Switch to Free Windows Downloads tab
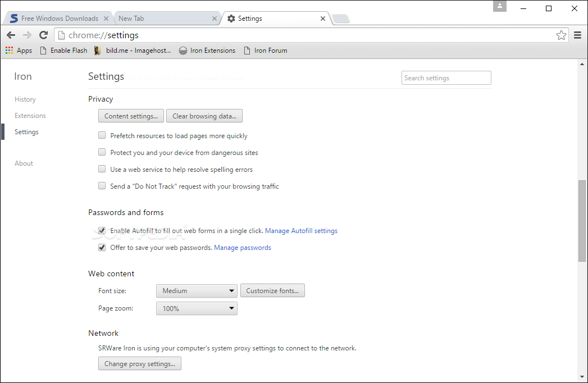 point(57,19)
